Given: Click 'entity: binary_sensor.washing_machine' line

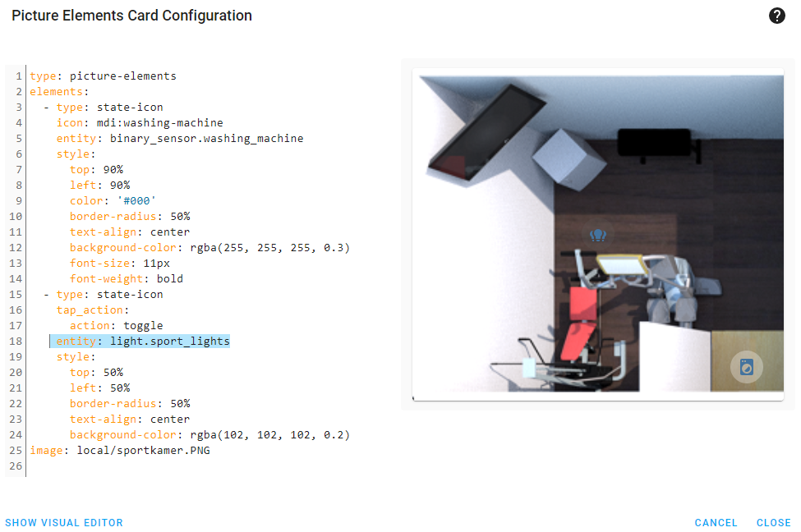Looking at the screenshot, I should (180, 139).
